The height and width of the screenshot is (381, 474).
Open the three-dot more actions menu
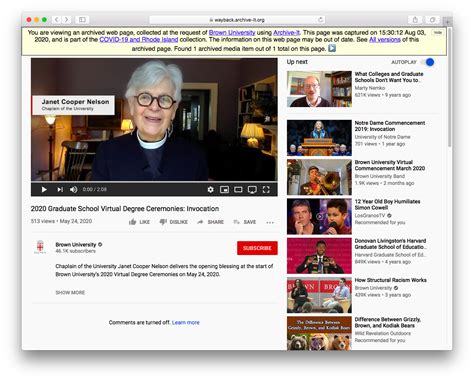(x=270, y=222)
